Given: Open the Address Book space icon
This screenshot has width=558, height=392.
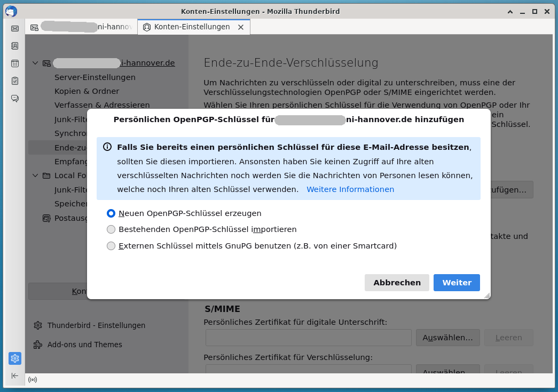Looking at the screenshot, I should [15, 46].
